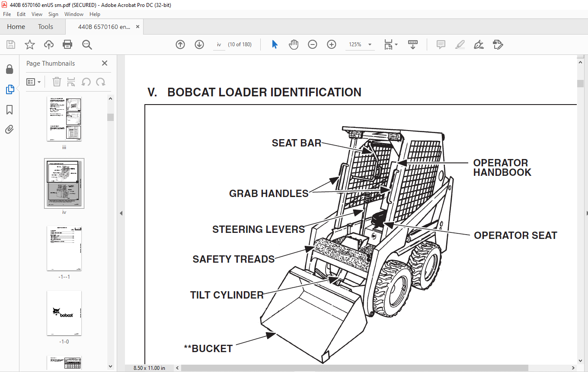The image size is (588, 372).
Task: Go to the next page with the down arrow
Action: (199, 45)
